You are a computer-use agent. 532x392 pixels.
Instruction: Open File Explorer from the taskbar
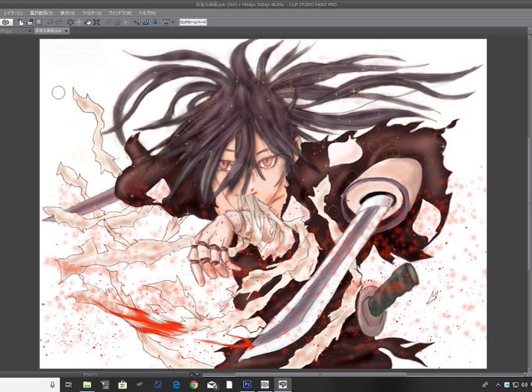pos(87,384)
